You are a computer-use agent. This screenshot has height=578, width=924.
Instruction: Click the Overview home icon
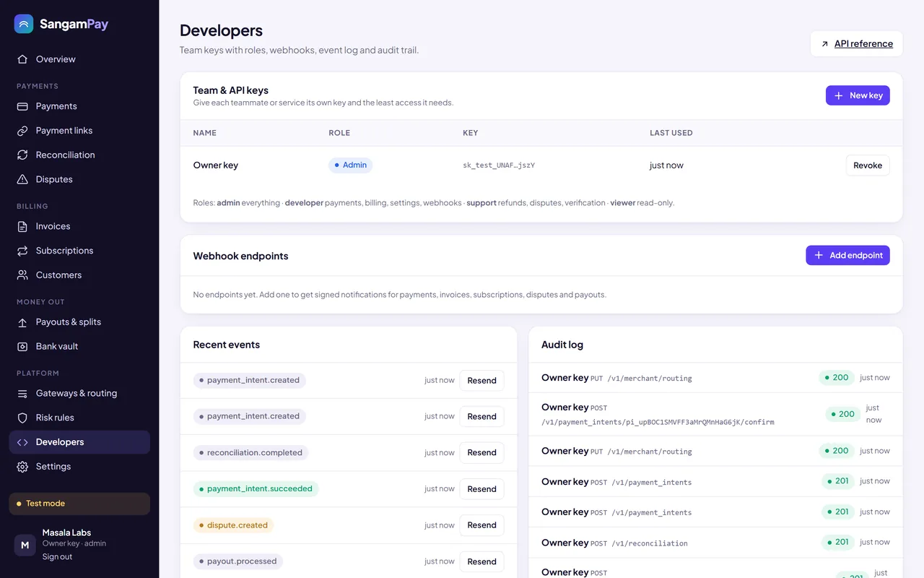point(22,59)
